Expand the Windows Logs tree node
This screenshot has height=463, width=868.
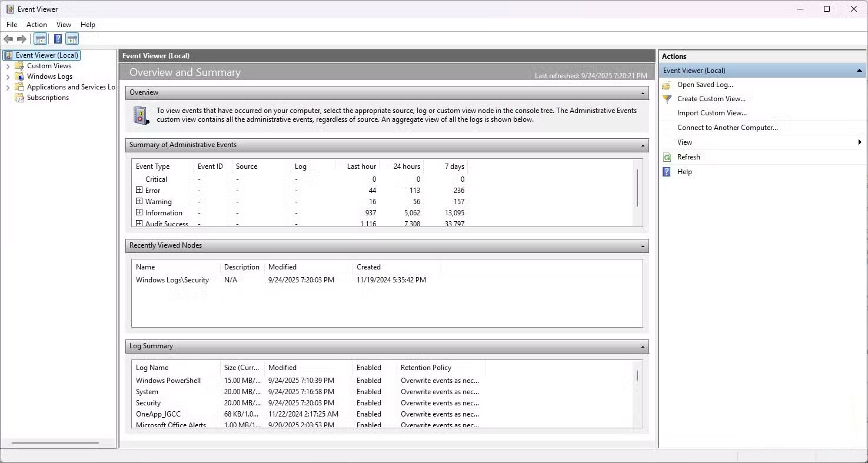tap(8, 76)
